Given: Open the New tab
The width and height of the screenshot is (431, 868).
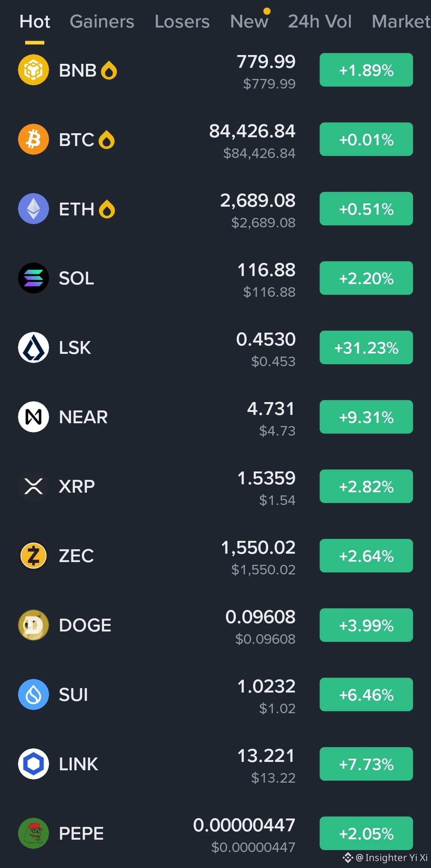Looking at the screenshot, I should (249, 22).
